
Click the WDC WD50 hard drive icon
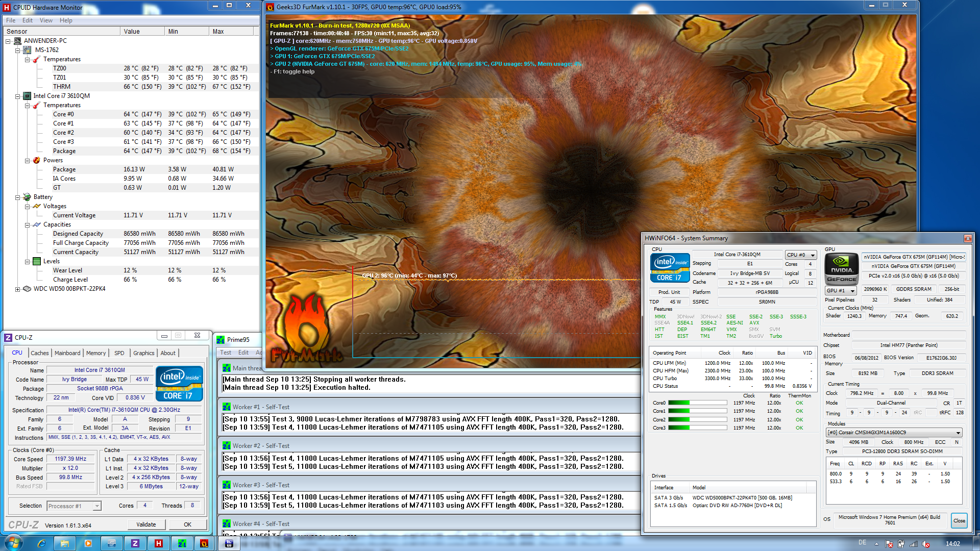tap(27, 289)
